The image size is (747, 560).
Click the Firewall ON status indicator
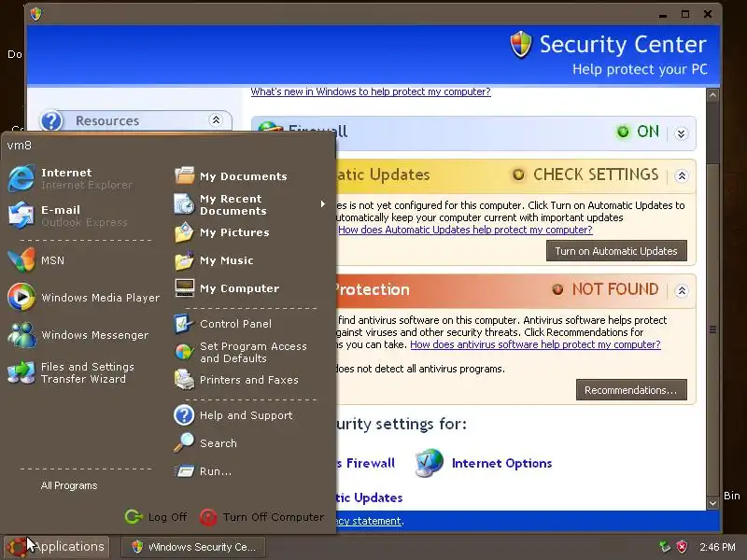click(x=638, y=132)
